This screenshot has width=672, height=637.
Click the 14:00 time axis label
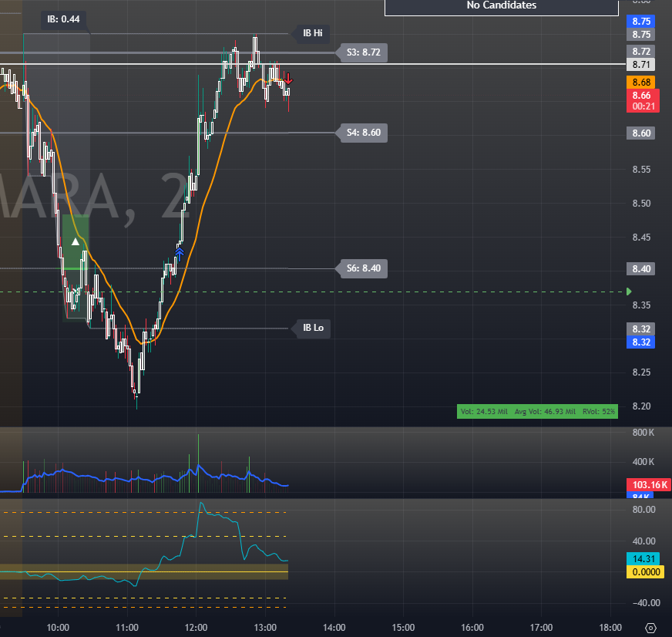point(334,628)
